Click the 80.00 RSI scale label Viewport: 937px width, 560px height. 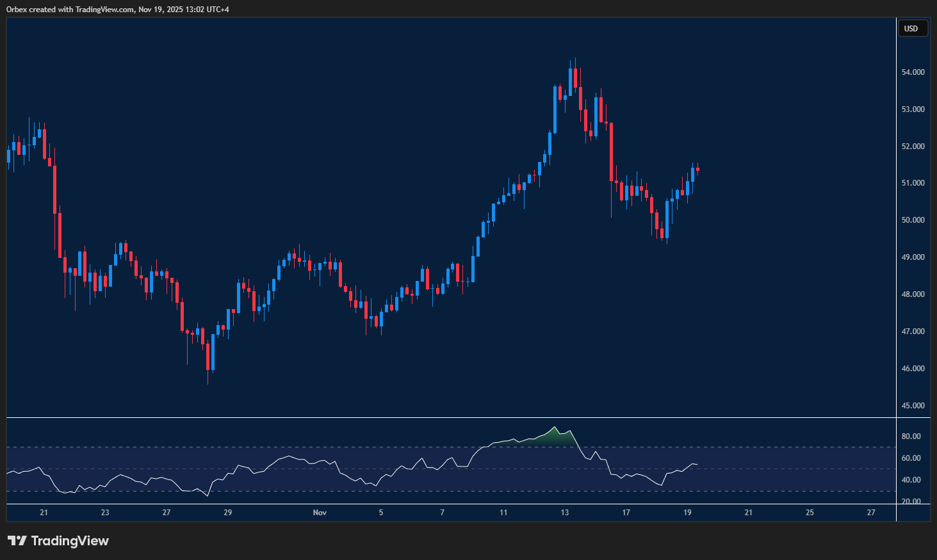pos(911,436)
